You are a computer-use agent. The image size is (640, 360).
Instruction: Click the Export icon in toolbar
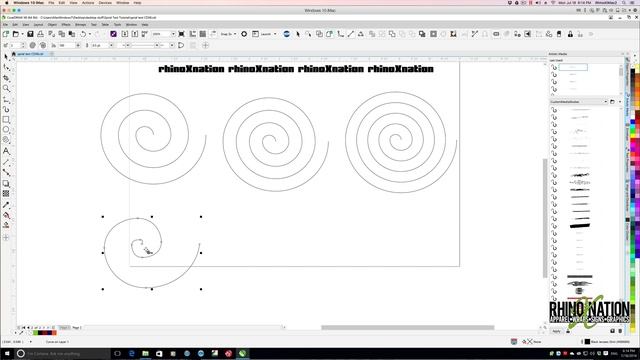135,34
